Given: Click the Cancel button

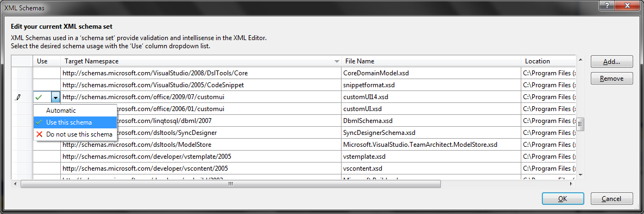Looking at the screenshot, I should pos(611,199).
